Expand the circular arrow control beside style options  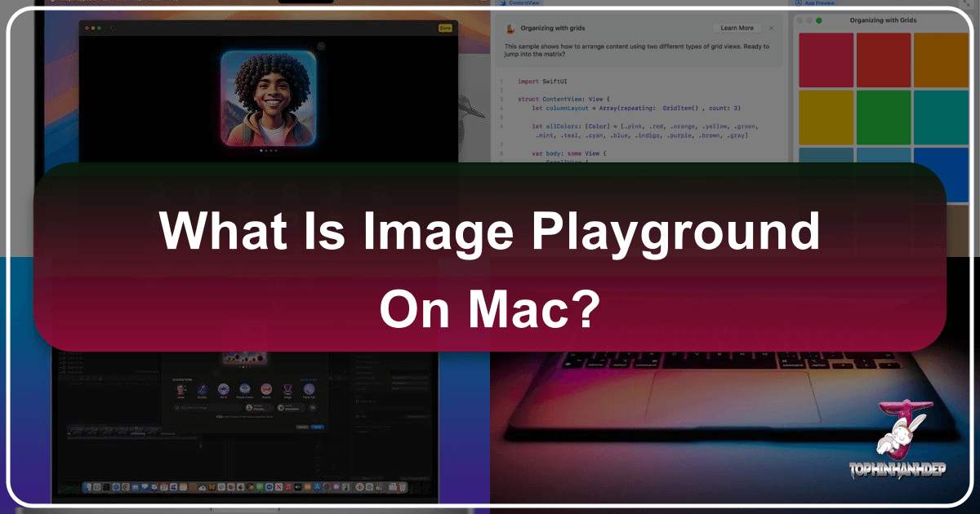click(x=313, y=407)
